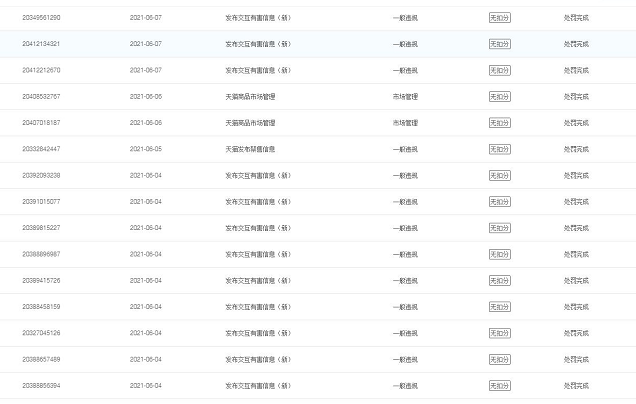Click 天猫发布禁售信息 violation type
636x404 pixels.
point(250,149)
